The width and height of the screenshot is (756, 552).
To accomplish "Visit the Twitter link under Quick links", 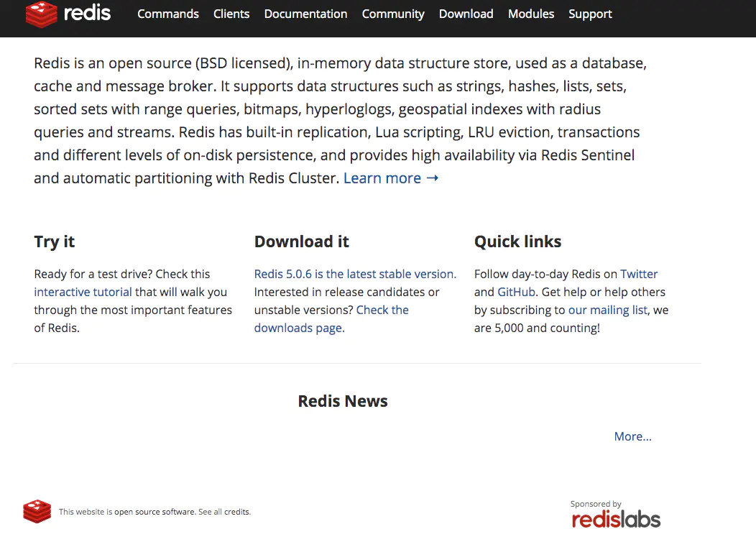I will coord(639,275).
